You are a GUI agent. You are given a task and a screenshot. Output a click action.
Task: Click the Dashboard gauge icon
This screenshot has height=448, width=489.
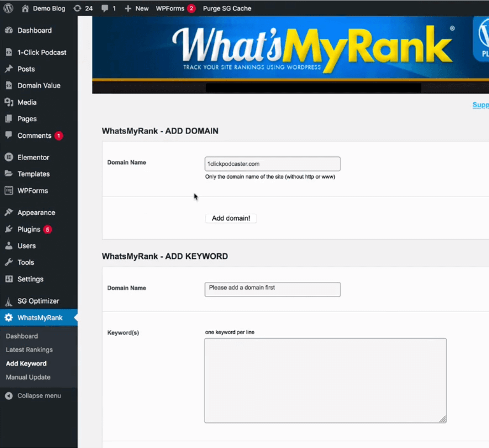(9, 30)
